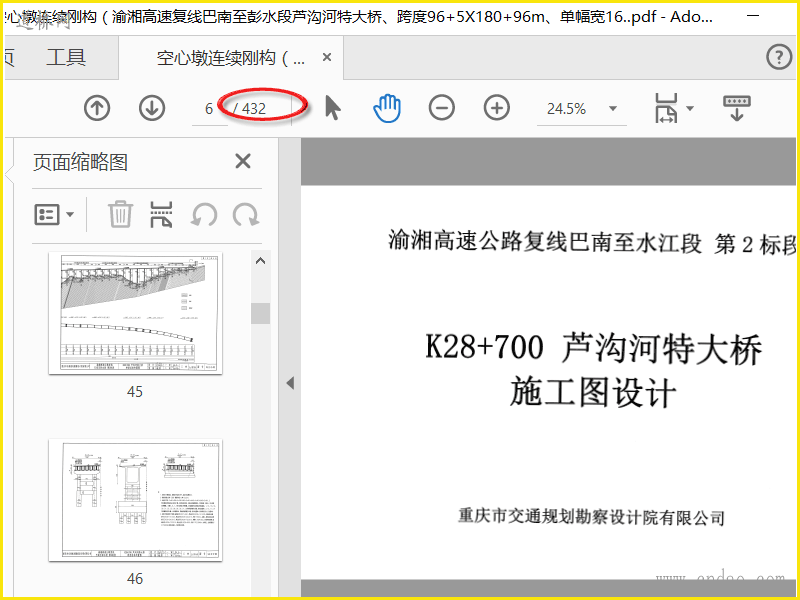Screen dimensions: 800x600
Task: Minimize the Adobe window
Action: pos(753,16)
